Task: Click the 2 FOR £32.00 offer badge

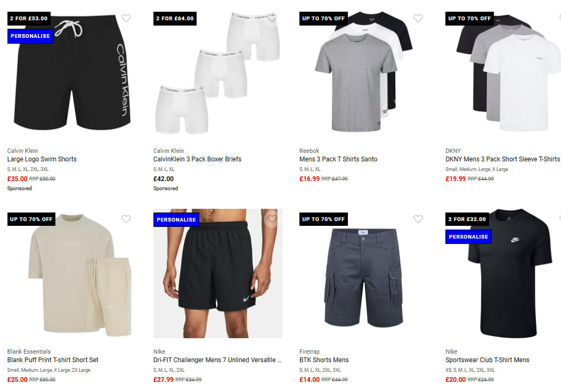Action: [467, 219]
